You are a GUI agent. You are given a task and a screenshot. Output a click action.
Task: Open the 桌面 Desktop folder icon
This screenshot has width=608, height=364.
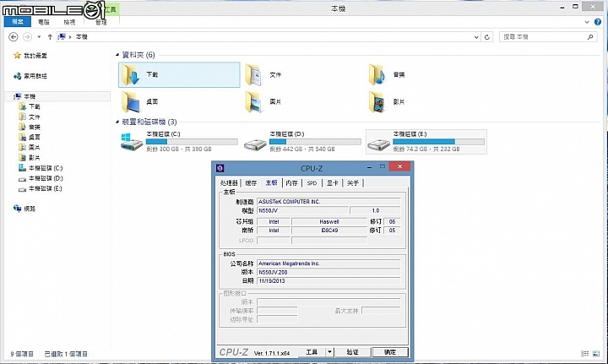[x=130, y=101]
